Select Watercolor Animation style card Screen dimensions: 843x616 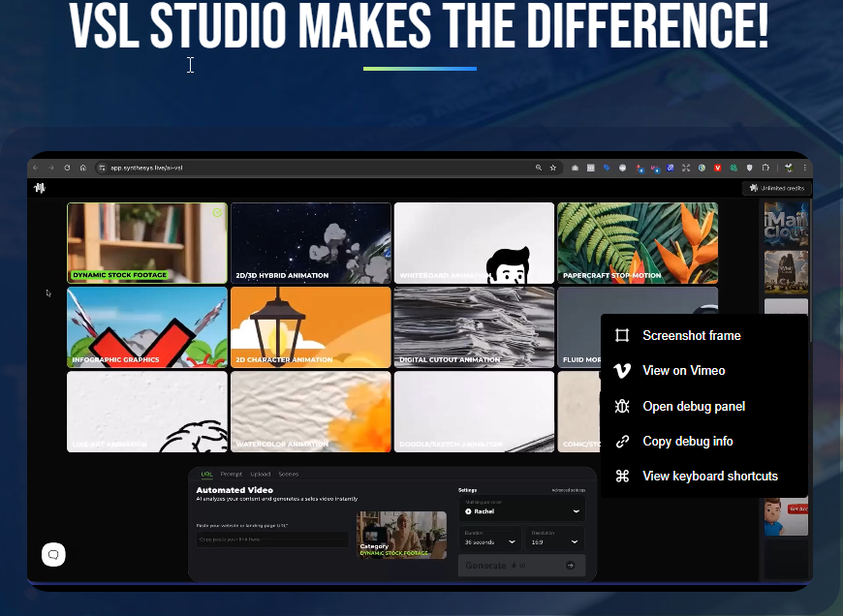(311, 412)
